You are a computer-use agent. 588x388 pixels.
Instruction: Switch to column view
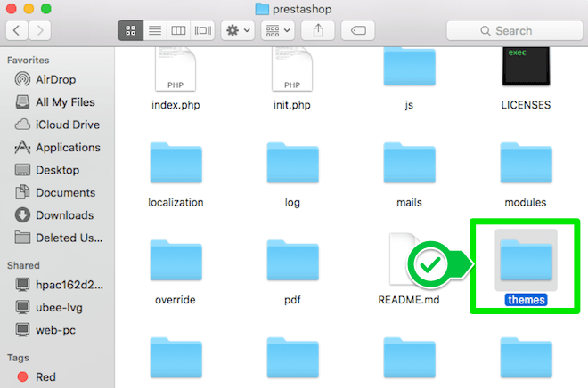[x=178, y=30]
